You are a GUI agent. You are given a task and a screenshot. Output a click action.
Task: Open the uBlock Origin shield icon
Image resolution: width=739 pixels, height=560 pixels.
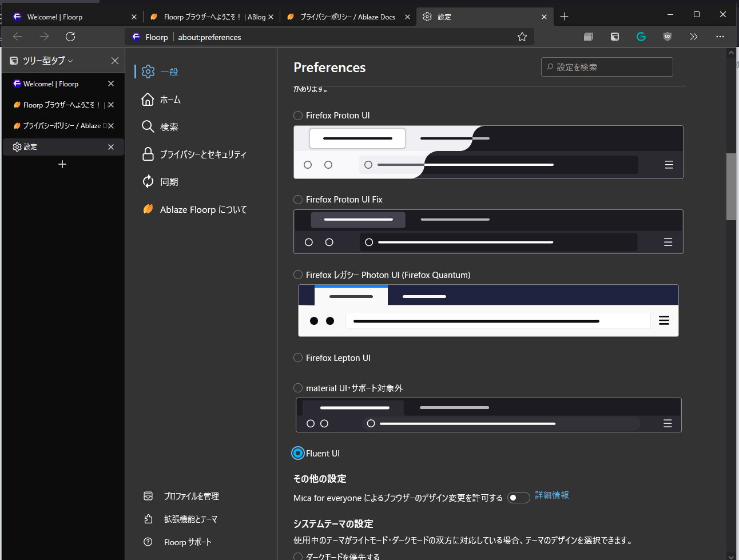coord(668,37)
